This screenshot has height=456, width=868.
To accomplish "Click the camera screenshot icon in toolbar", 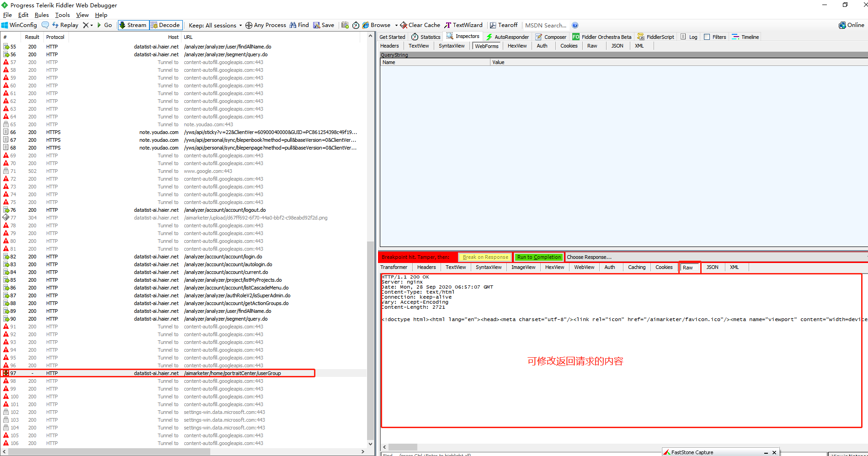I will click(x=345, y=25).
